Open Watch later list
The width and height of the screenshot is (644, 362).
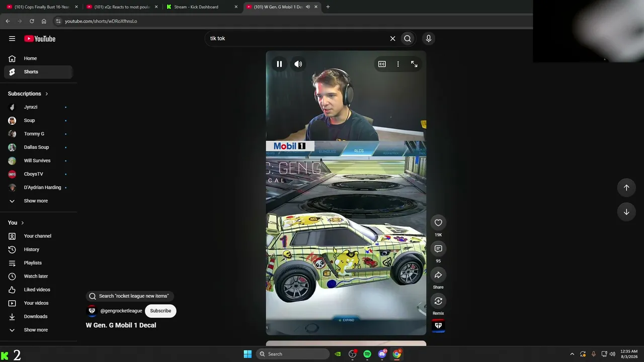pyautogui.click(x=38, y=277)
